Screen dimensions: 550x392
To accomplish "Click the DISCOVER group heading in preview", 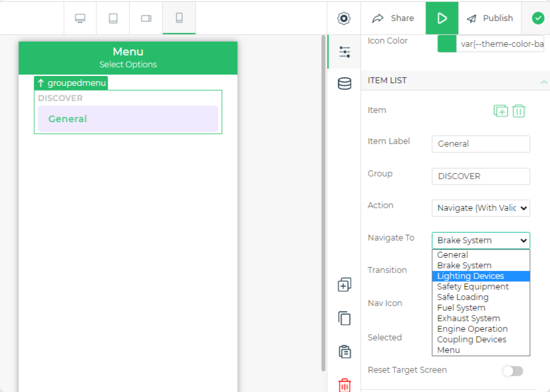I will click(x=60, y=98).
